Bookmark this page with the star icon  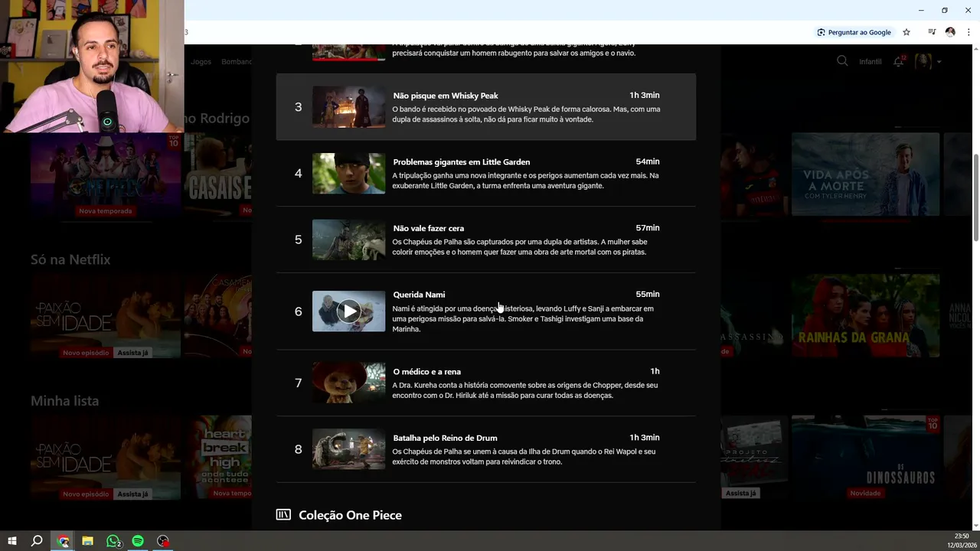906,32
